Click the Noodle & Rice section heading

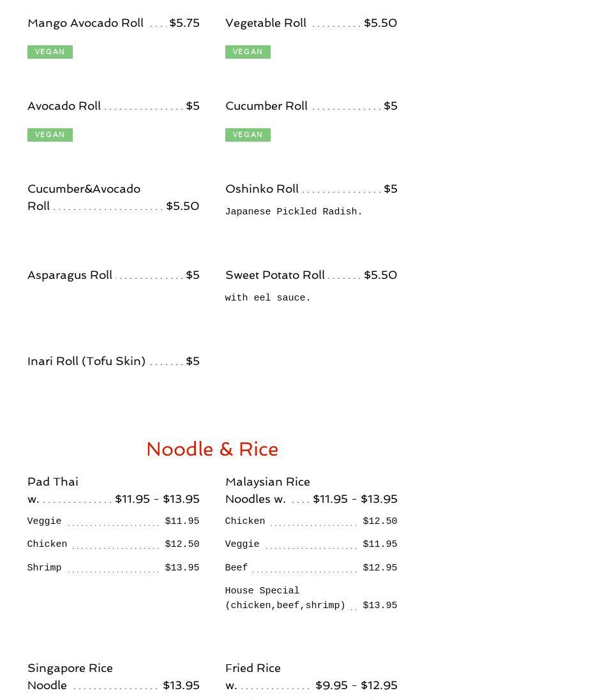[x=212, y=449]
